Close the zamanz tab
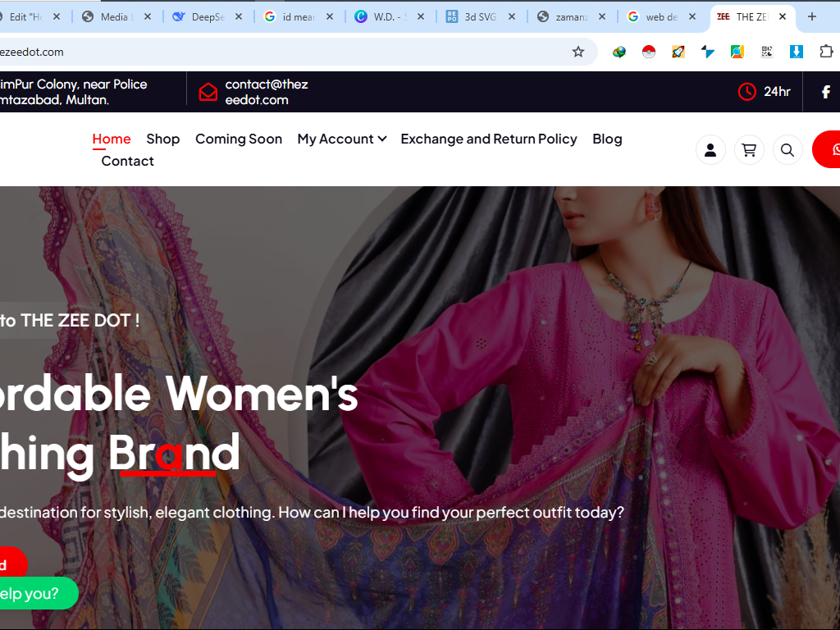Viewport: 840px width, 630px height. 602,16
